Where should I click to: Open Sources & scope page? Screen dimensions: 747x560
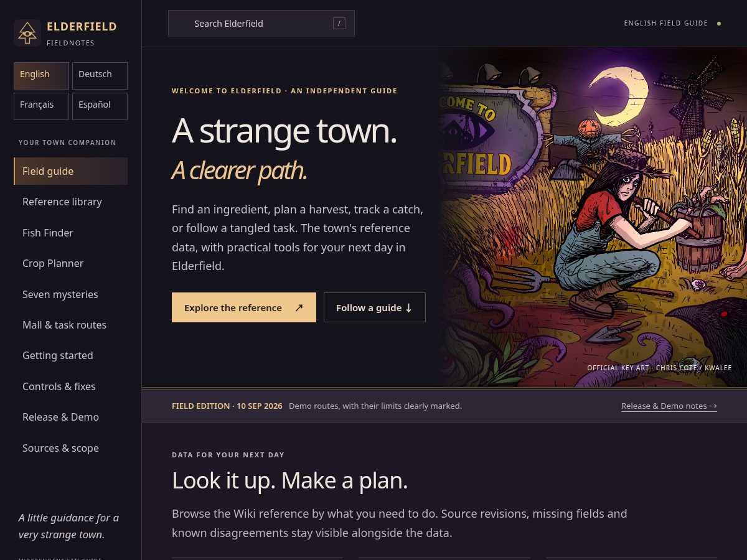click(x=70, y=448)
